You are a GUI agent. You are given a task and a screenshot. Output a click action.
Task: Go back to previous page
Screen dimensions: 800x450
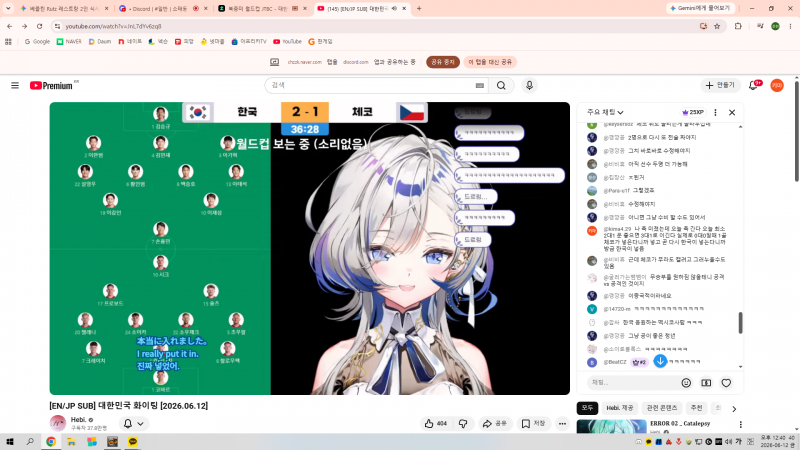coord(10,26)
